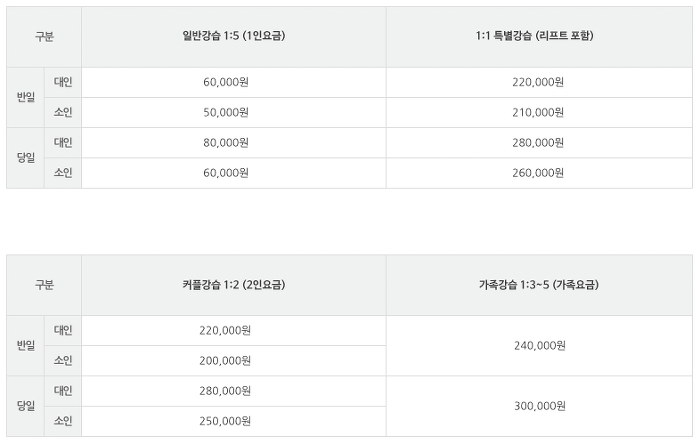The height and width of the screenshot is (444, 700).
Task: Select the 260,000원 price cell
Action: click(x=538, y=173)
